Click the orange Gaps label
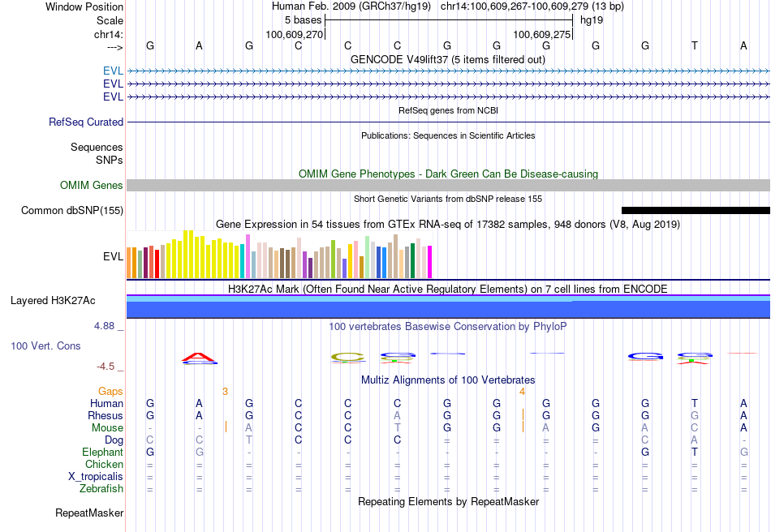This screenshot has height=532, width=771. pyautogui.click(x=110, y=391)
